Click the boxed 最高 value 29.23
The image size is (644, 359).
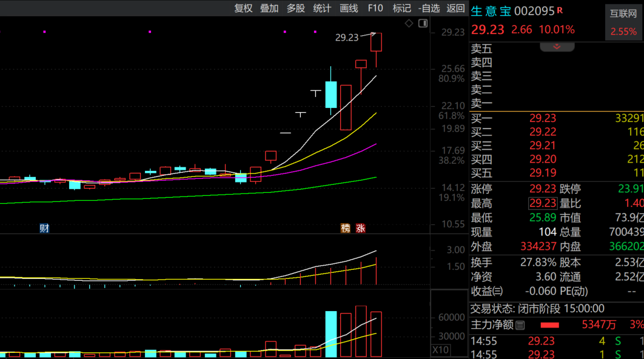(543, 203)
